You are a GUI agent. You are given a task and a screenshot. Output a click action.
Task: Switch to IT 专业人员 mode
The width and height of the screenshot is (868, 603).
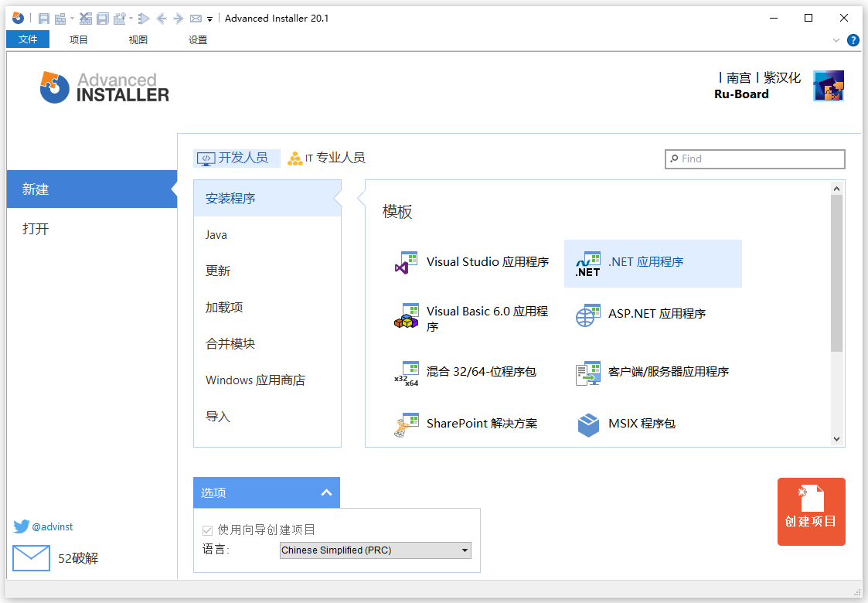(x=326, y=158)
